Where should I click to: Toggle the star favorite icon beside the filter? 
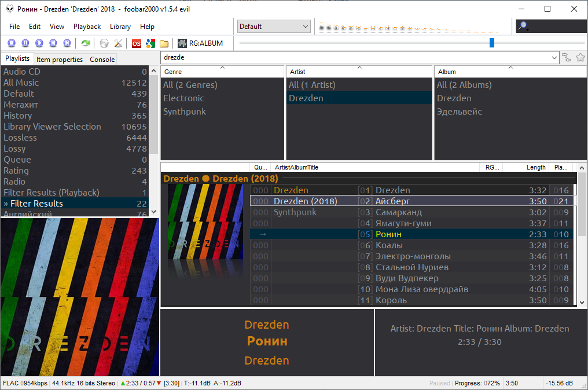pos(580,57)
